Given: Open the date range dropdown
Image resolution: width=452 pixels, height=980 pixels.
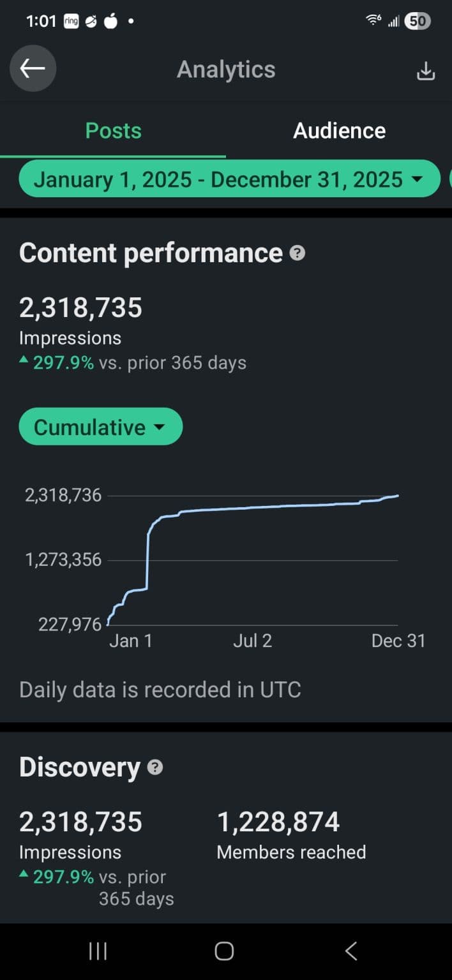Looking at the screenshot, I should (x=229, y=179).
